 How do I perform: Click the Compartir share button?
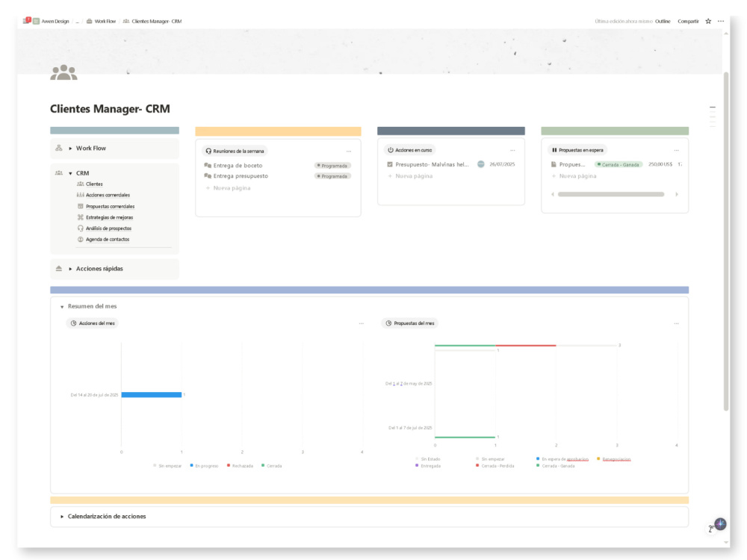[688, 22]
